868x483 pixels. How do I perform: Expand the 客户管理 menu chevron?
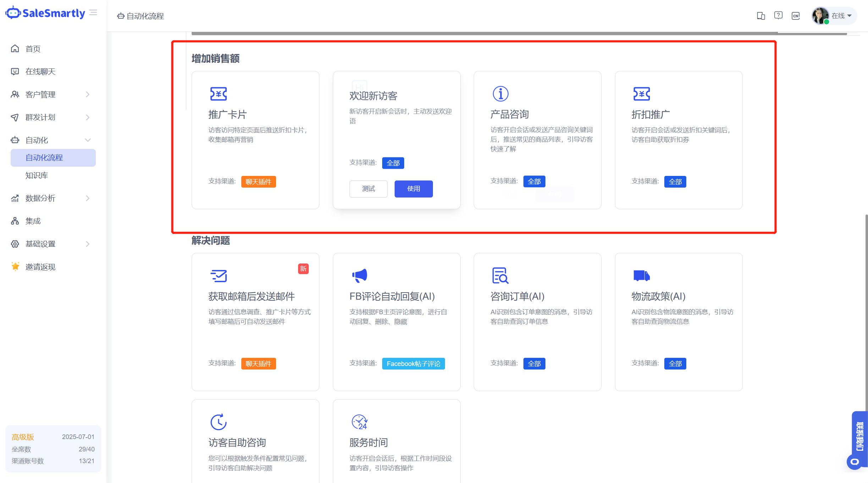(88, 94)
